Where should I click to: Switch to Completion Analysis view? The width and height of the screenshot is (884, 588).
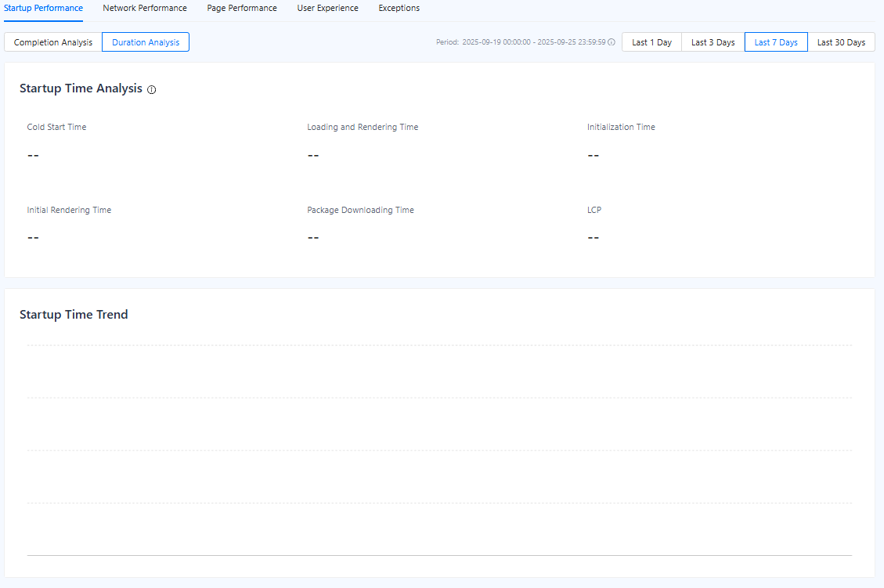[53, 42]
